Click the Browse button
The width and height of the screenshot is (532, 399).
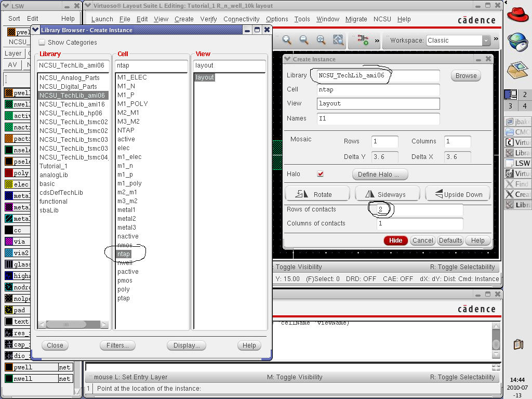[465, 75]
